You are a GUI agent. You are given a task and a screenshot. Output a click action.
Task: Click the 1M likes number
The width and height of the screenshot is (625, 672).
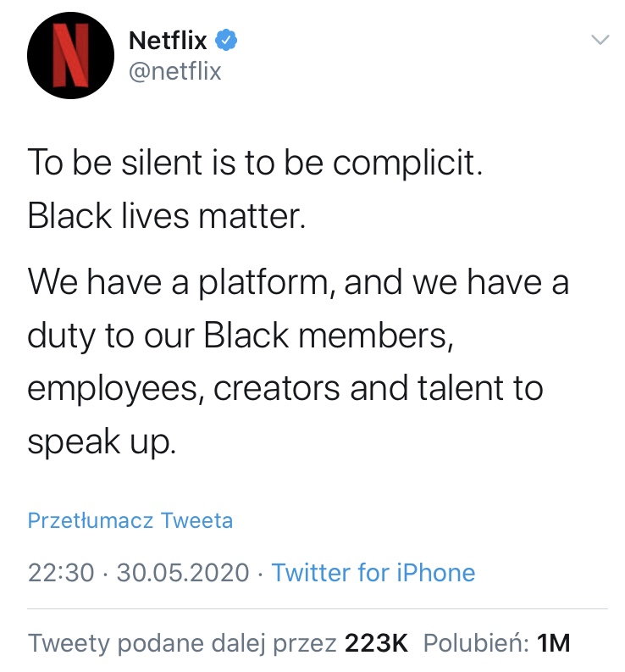554,642
